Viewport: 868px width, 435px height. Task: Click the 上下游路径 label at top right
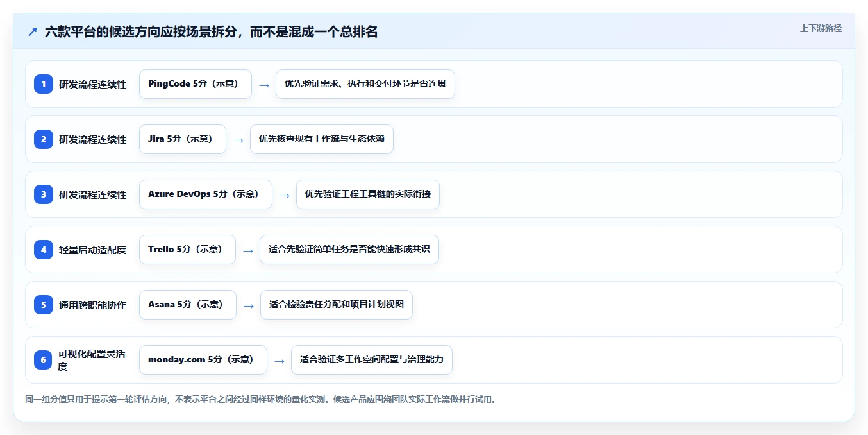(x=821, y=28)
